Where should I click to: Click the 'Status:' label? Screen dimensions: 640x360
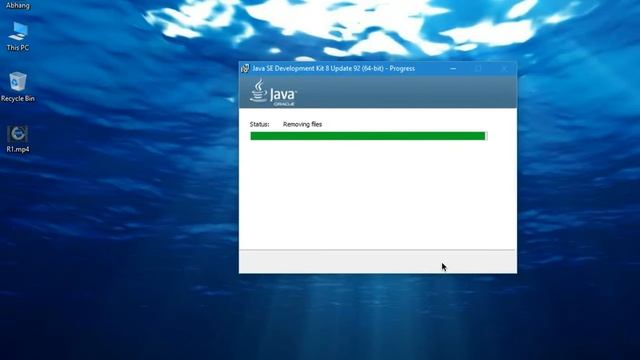click(x=259, y=124)
